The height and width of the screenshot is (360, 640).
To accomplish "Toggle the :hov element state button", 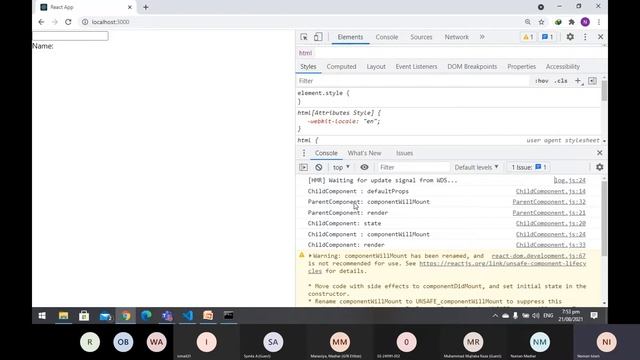I will pyautogui.click(x=542, y=81).
